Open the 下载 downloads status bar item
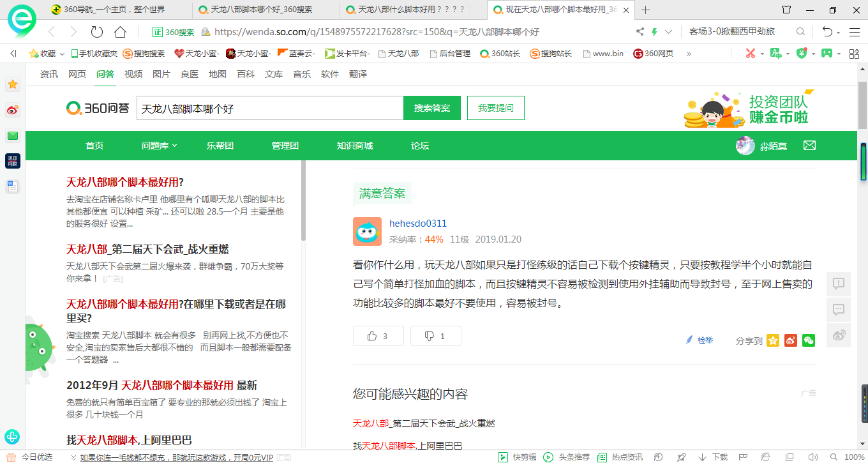The image size is (868, 463). pos(713,457)
